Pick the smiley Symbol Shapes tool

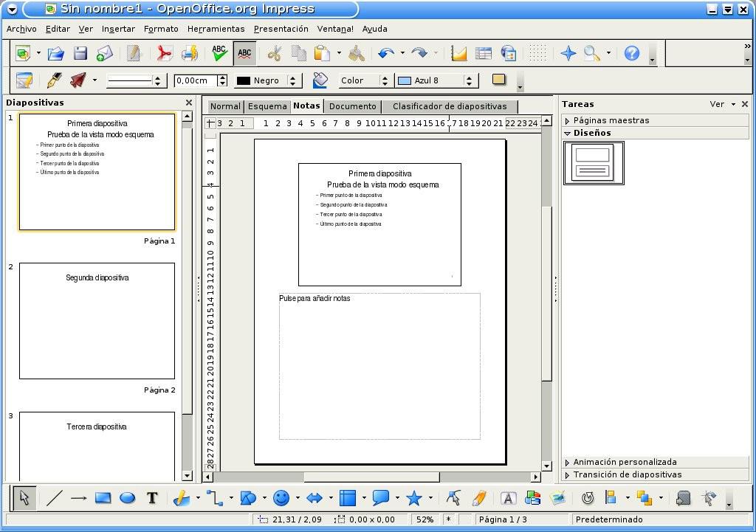click(x=281, y=498)
